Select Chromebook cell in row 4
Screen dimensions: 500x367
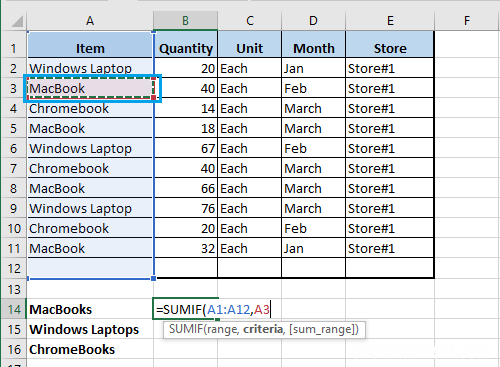(90, 108)
